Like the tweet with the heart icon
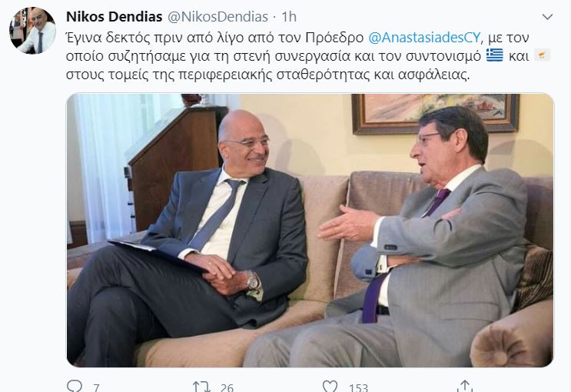 tap(330, 387)
